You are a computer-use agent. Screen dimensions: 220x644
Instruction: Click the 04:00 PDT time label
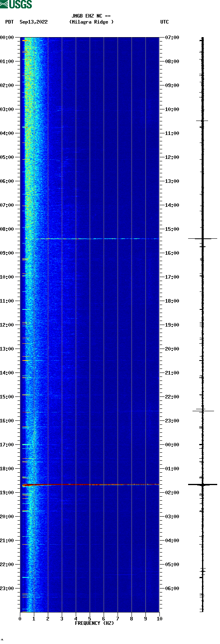pyautogui.click(x=7, y=133)
